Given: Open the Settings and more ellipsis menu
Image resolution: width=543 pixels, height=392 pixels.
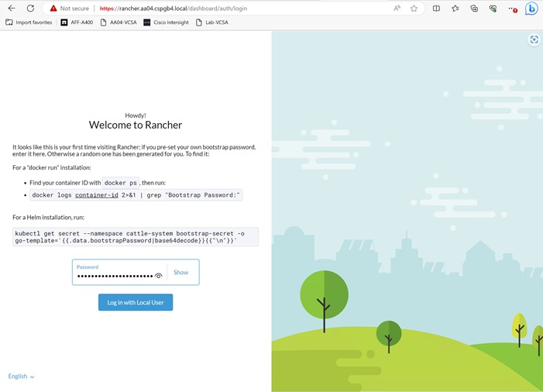Looking at the screenshot, I should (x=512, y=9).
